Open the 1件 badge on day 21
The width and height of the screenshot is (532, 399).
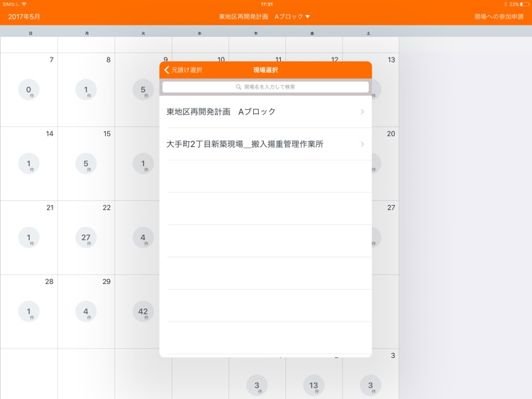(x=29, y=237)
